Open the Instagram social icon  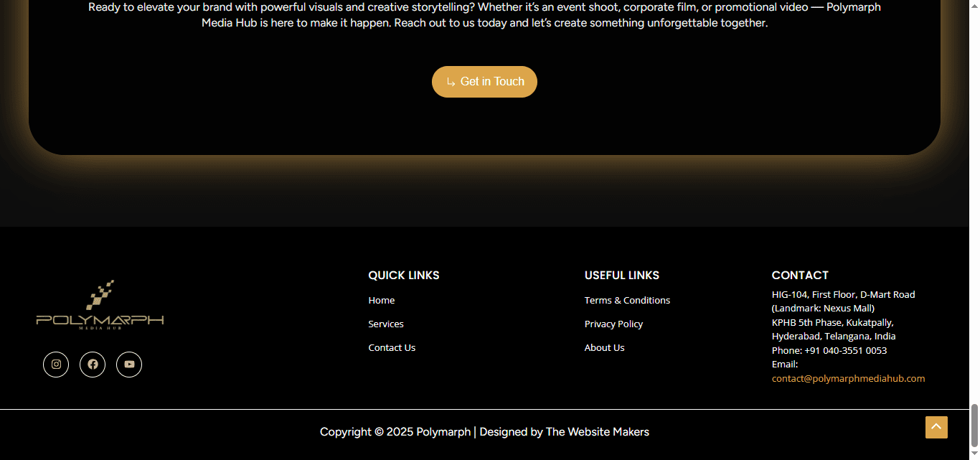(x=56, y=365)
